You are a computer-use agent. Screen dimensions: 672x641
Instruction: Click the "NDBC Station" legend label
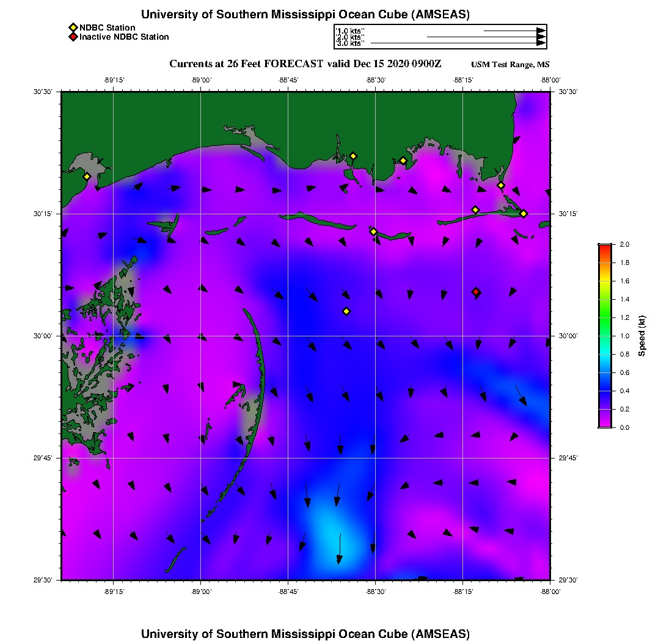tap(108, 27)
